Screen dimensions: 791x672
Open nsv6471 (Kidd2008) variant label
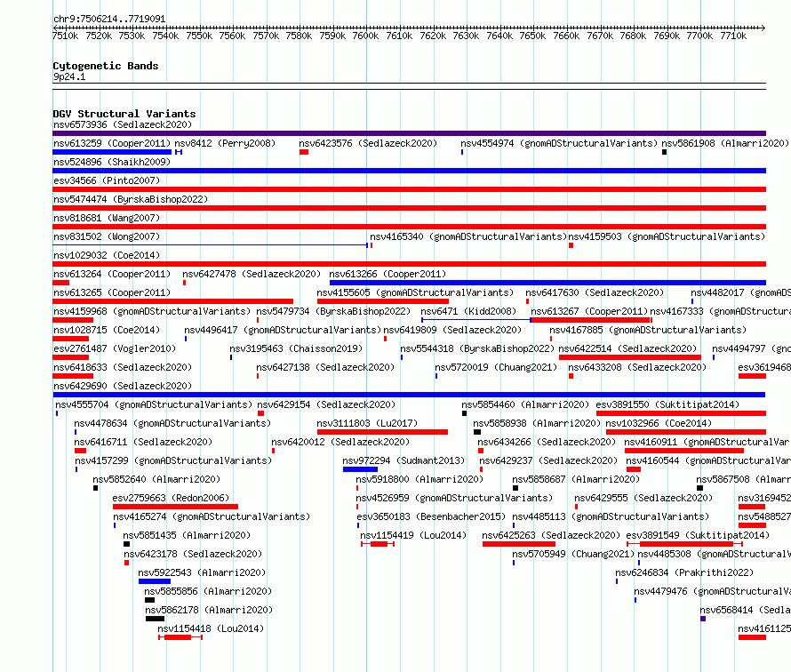[x=468, y=311]
